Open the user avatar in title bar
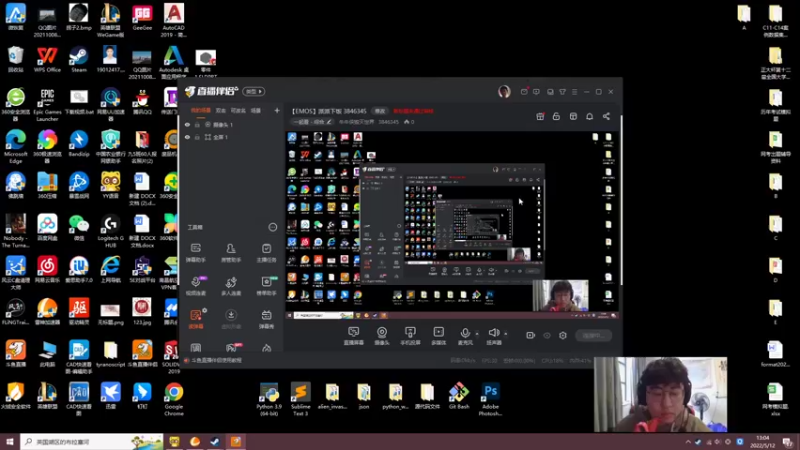The height and width of the screenshot is (450, 800). click(504, 91)
